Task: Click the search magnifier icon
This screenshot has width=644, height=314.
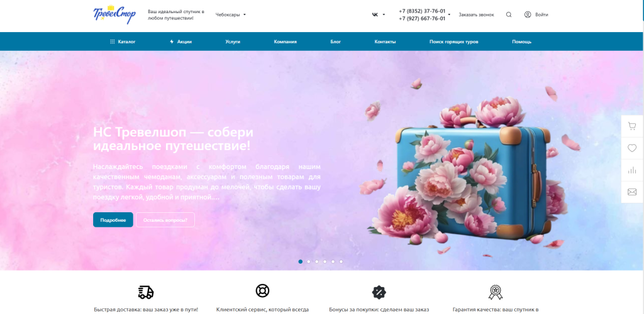Action: coord(508,14)
